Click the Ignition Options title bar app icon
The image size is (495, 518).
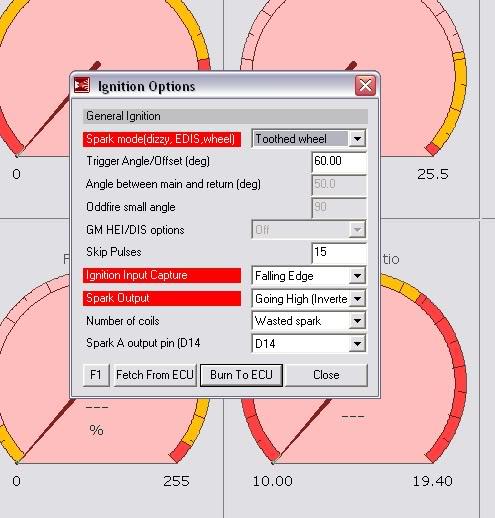click(82, 85)
